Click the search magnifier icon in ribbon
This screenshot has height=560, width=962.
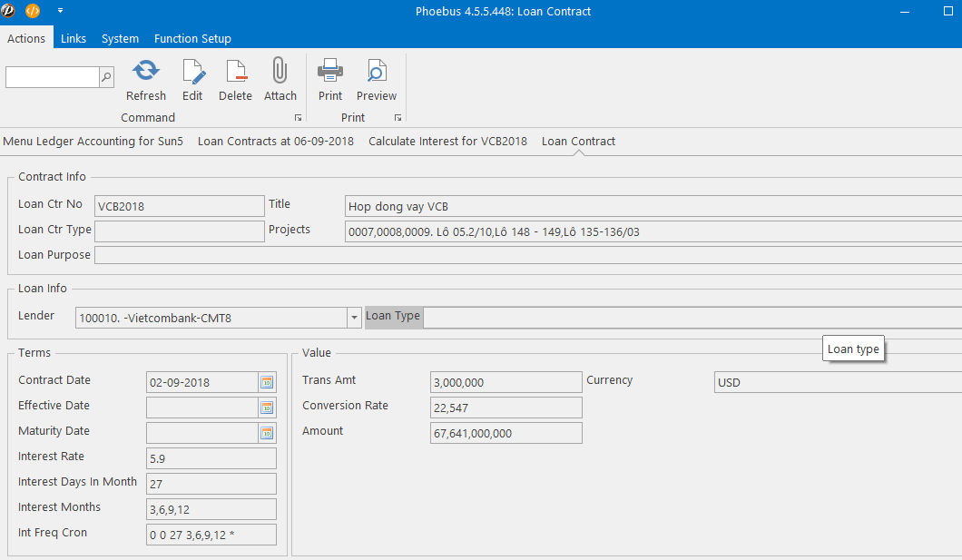click(106, 78)
